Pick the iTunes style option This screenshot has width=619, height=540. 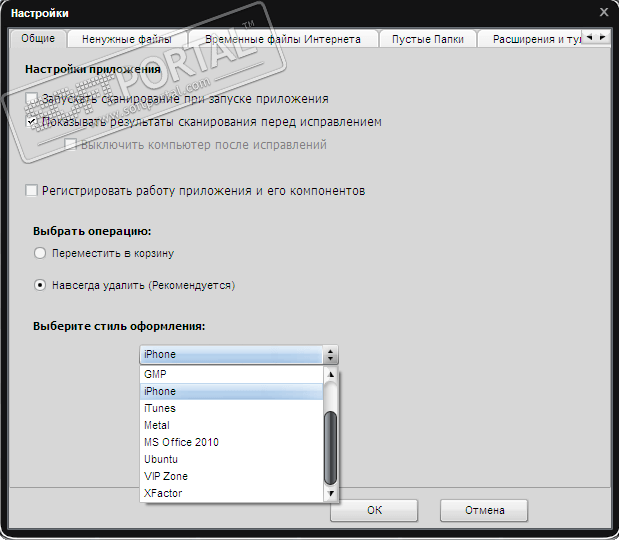232,408
